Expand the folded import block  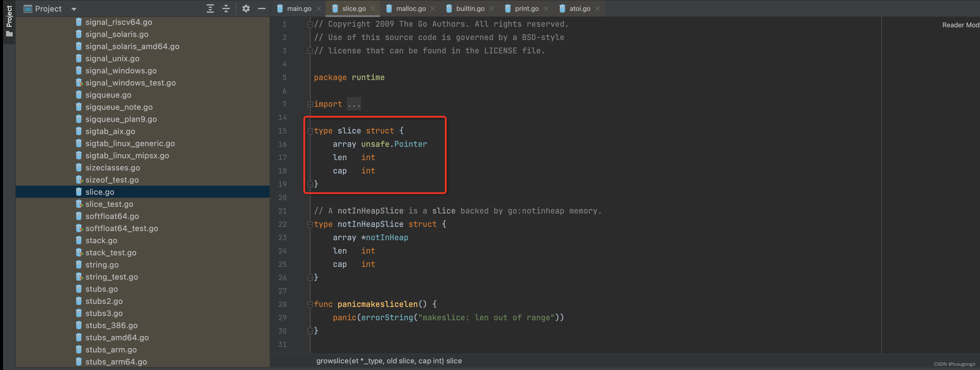(310, 104)
